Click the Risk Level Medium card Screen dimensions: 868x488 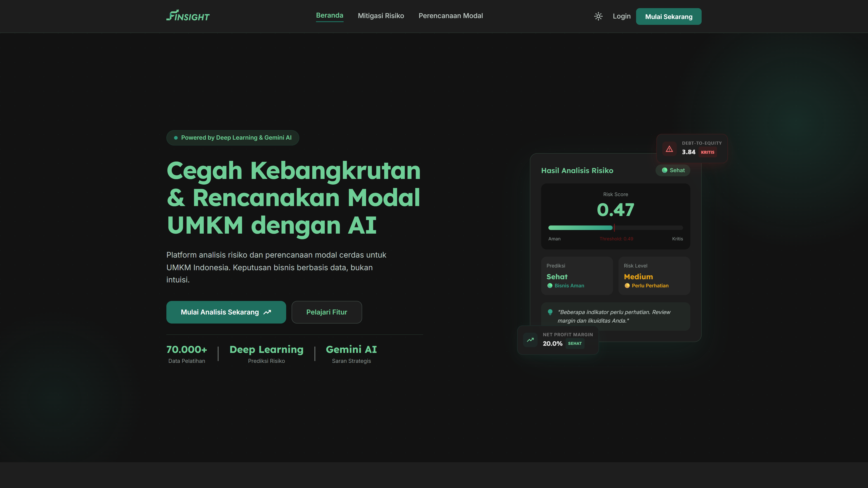(654, 276)
